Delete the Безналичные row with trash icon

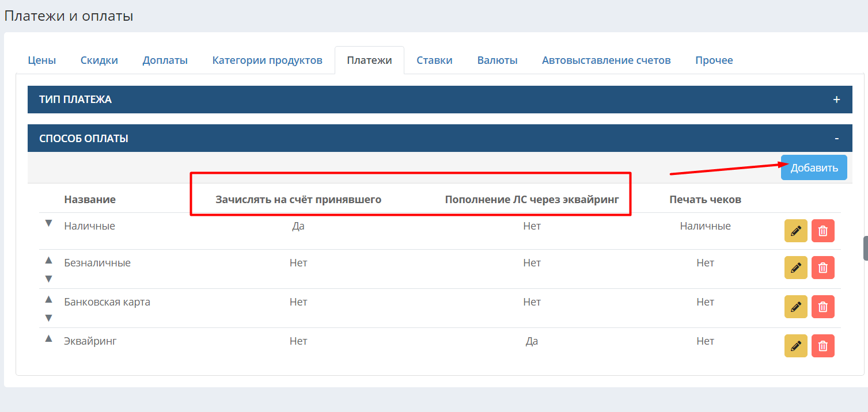tap(823, 268)
